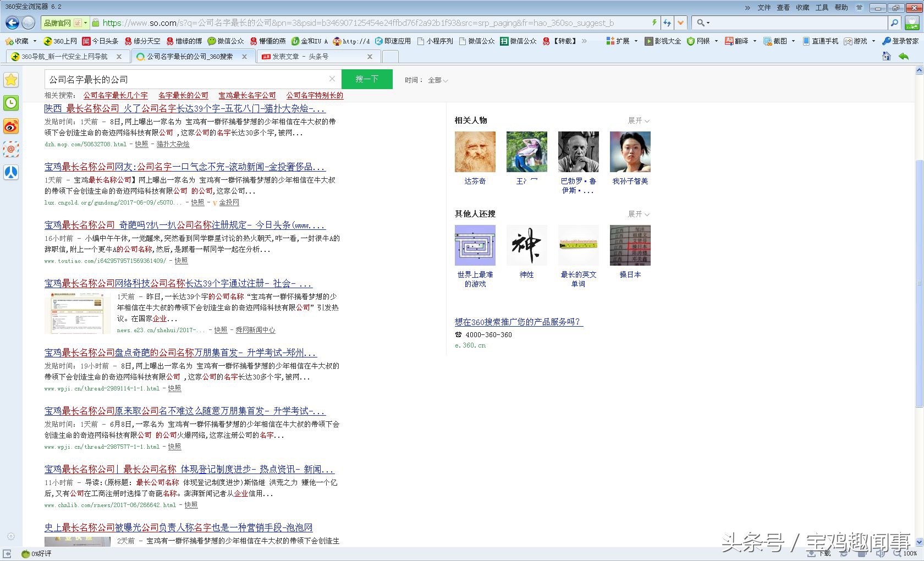
Task: Open the sidebar settings gear icon
Action: (x=11, y=536)
